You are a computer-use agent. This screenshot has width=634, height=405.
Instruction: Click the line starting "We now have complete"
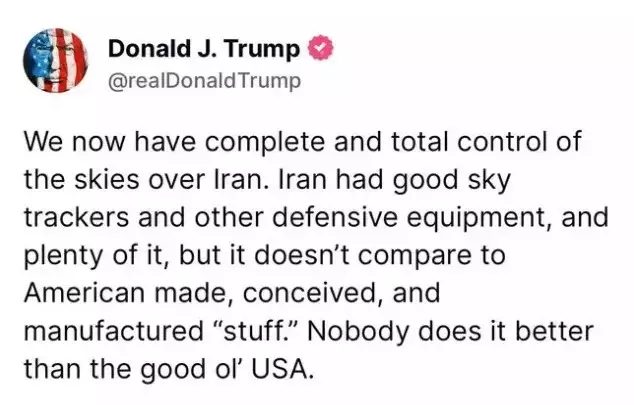pyautogui.click(x=302, y=141)
